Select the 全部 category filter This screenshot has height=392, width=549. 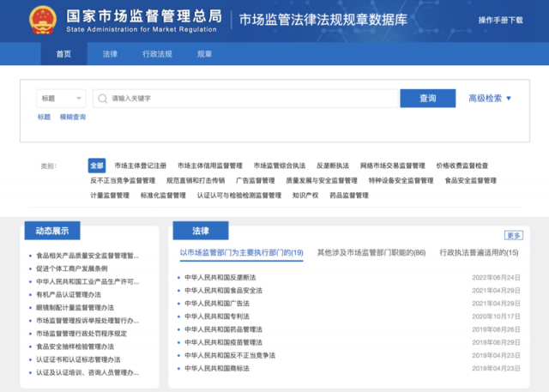click(x=97, y=166)
